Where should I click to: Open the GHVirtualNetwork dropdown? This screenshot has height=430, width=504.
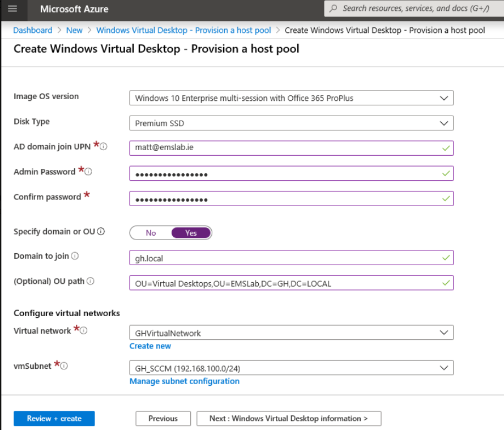(x=444, y=333)
